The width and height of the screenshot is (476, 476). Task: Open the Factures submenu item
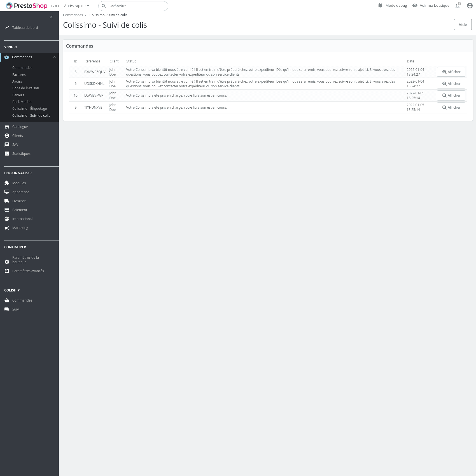click(x=19, y=75)
